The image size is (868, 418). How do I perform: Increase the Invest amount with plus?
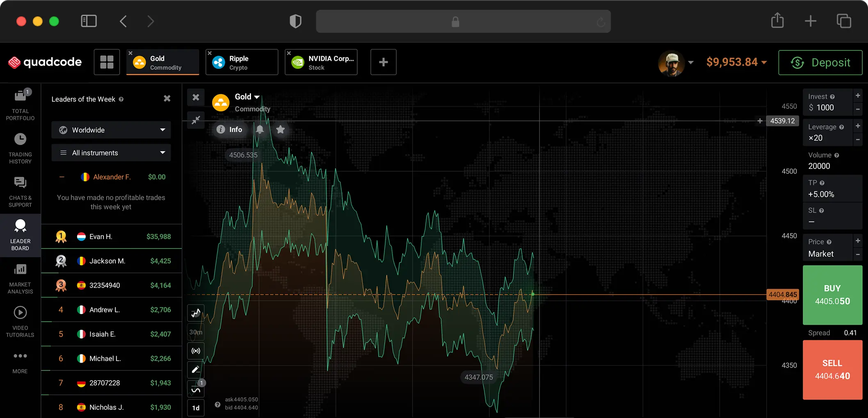pos(858,95)
